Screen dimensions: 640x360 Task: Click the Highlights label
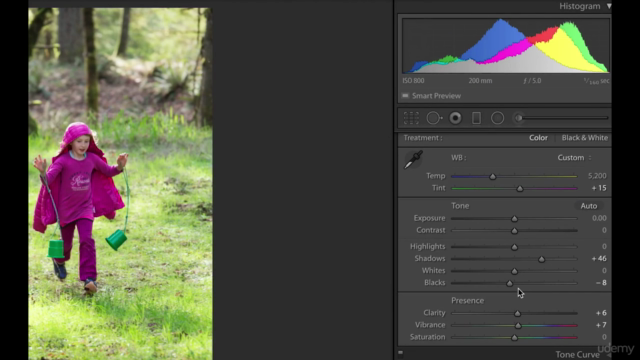[x=427, y=247]
